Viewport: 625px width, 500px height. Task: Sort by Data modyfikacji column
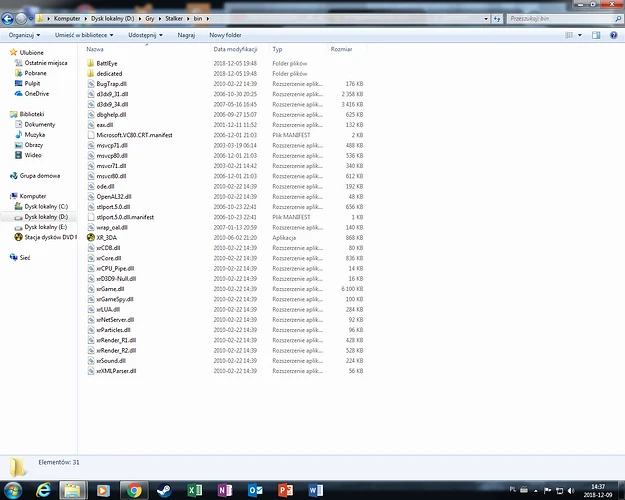[235, 49]
